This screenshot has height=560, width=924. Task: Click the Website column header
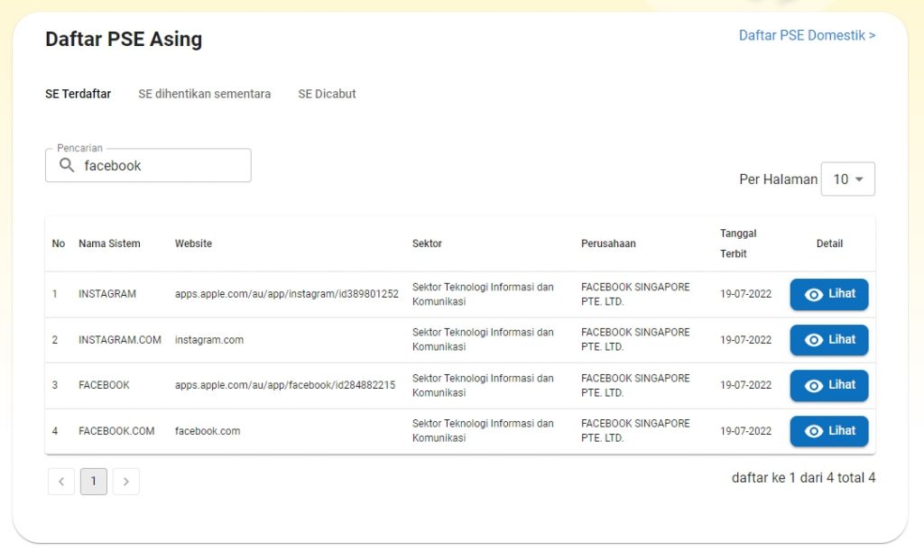(193, 243)
